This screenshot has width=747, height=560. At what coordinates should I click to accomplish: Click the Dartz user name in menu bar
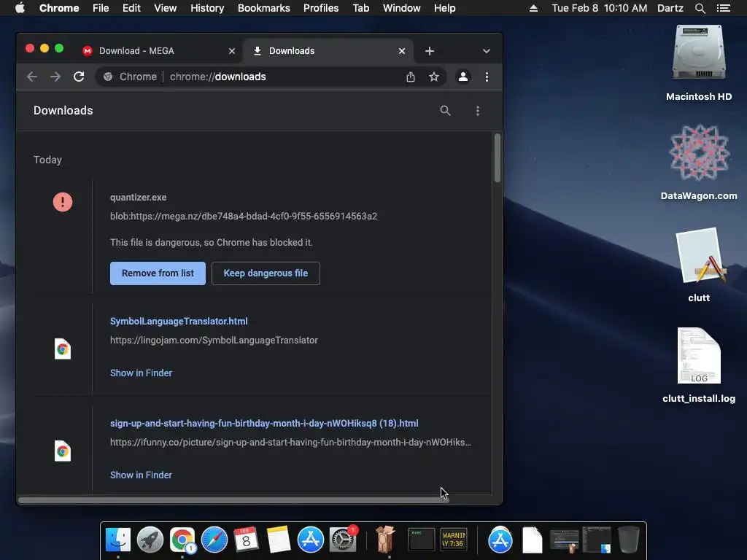(670, 8)
